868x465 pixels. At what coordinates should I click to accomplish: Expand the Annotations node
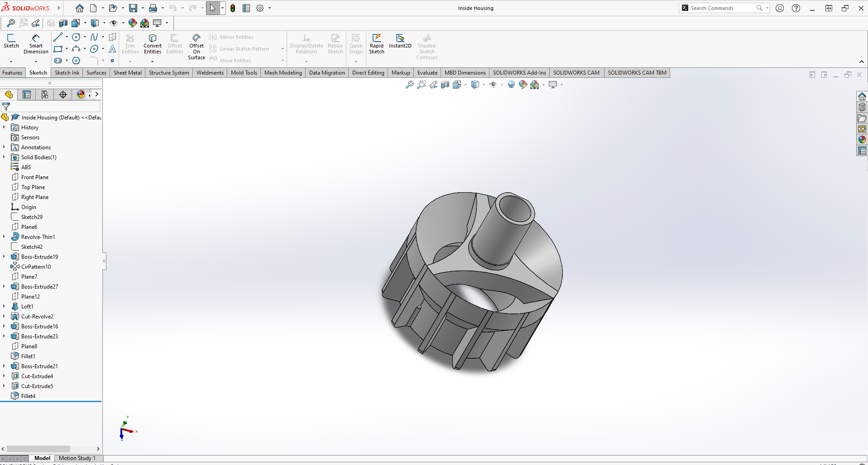[x=4, y=147]
